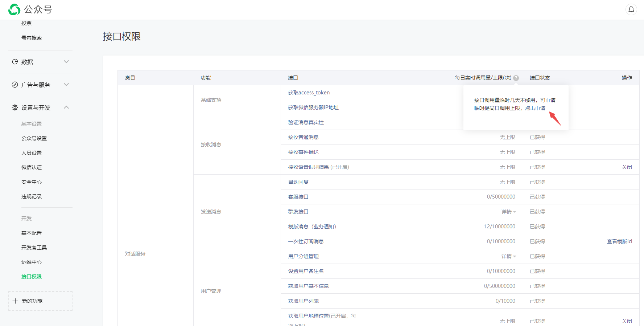This screenshot has height=326, width=644.
Task: Click the WeChat 公众号 logo icon
Action: click(15, 9)
